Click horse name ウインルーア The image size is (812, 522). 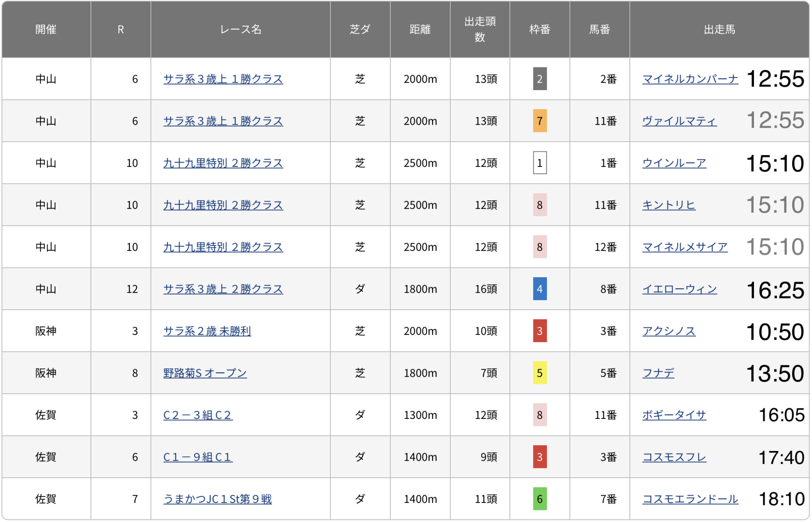674,163
